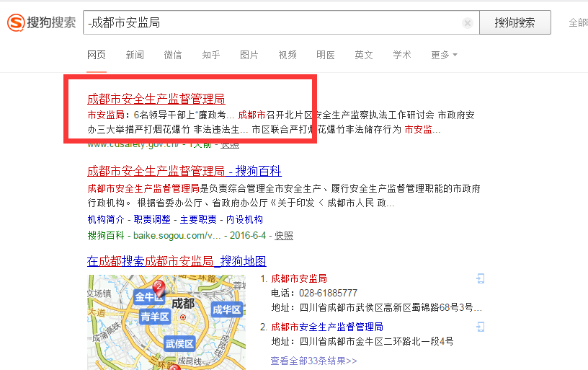Image resolution: width=588 pixels, height=370 pixels.
Task: Switch to the 微信 tab
Action: [x=173, y=55]
